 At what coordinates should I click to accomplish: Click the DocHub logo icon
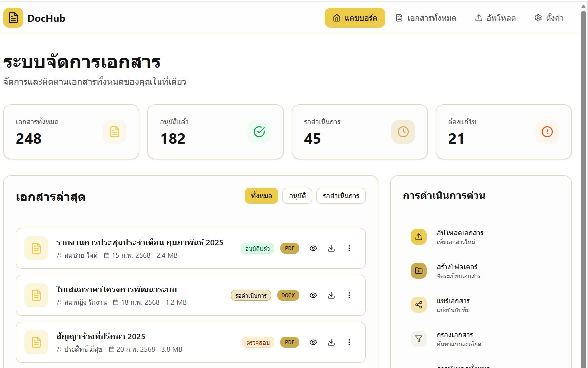point(13,18)
